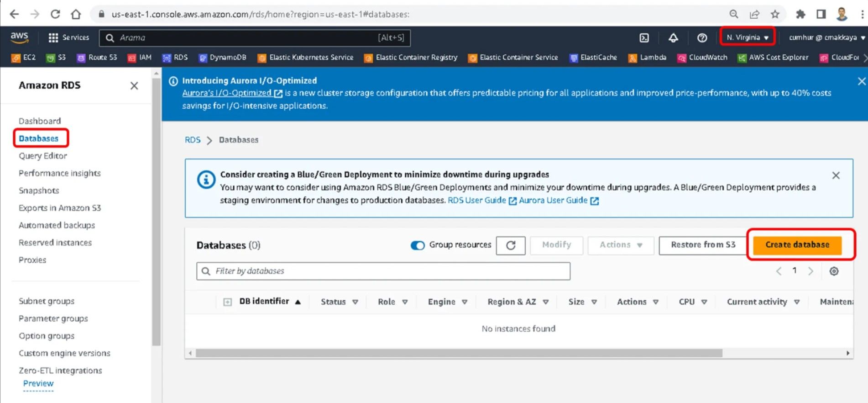Image resolution: width=868 pixels, height=403 pixels.
Task: Expand the cumhur @ cmakkaya account menu
Action: pos(826,37)
